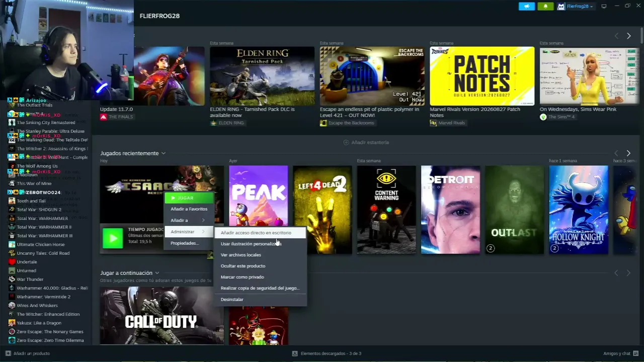The image size is (644, 362).
Task: Enter Big Picture mode via monitor icon
Action: coord(604,6)
